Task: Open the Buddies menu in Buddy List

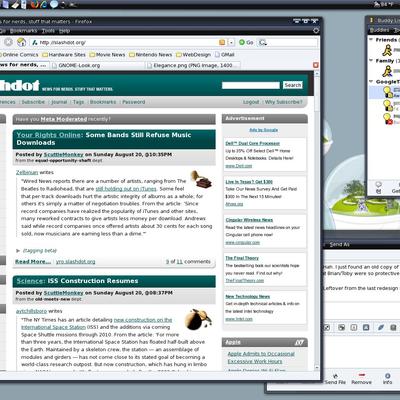Action: (x=379, y=30)
